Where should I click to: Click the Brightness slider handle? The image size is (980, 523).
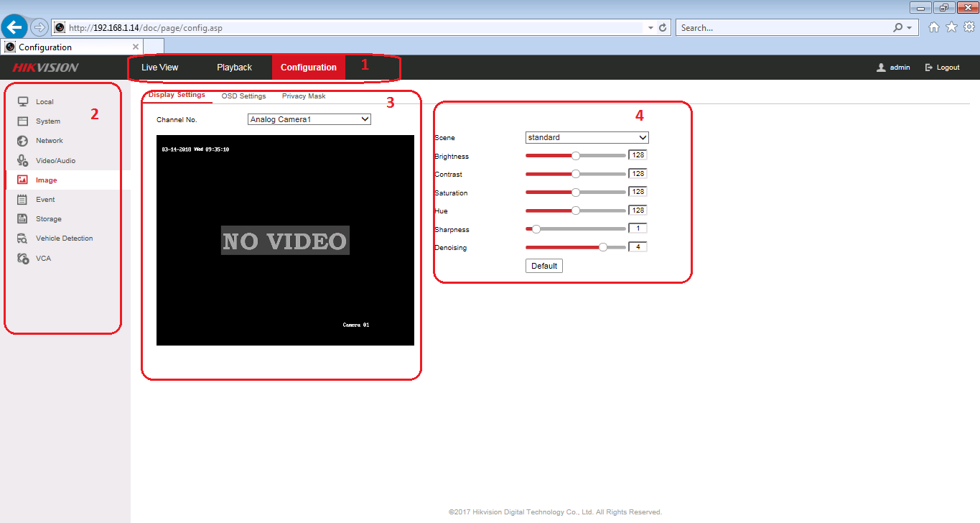coord(575,155)
